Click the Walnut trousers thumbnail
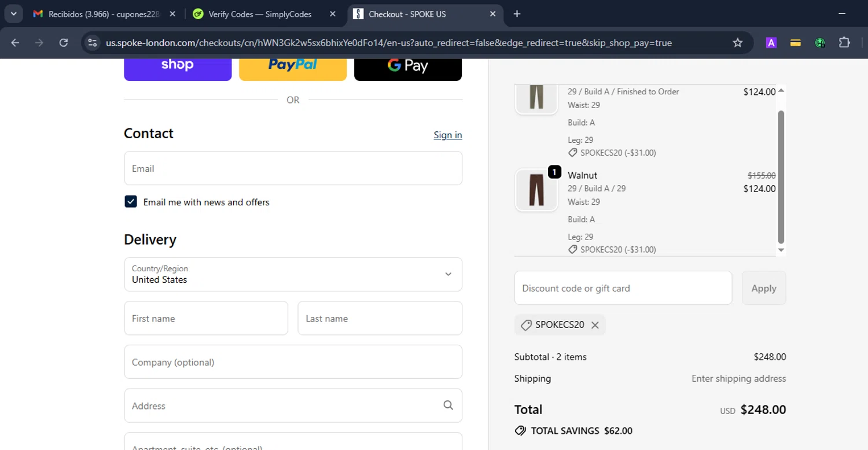This screenshot has height=450, width=868. pyautogui.click(x=536, y=190)
